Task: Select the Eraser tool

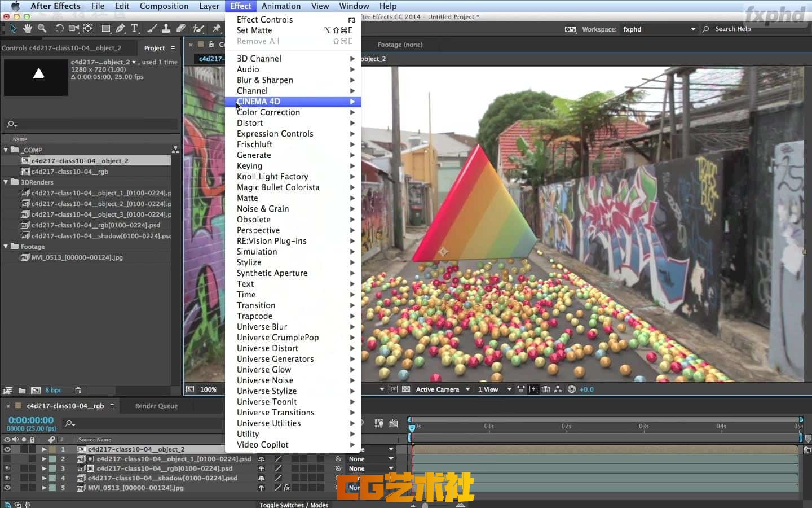Action: [x=180, y=28]
